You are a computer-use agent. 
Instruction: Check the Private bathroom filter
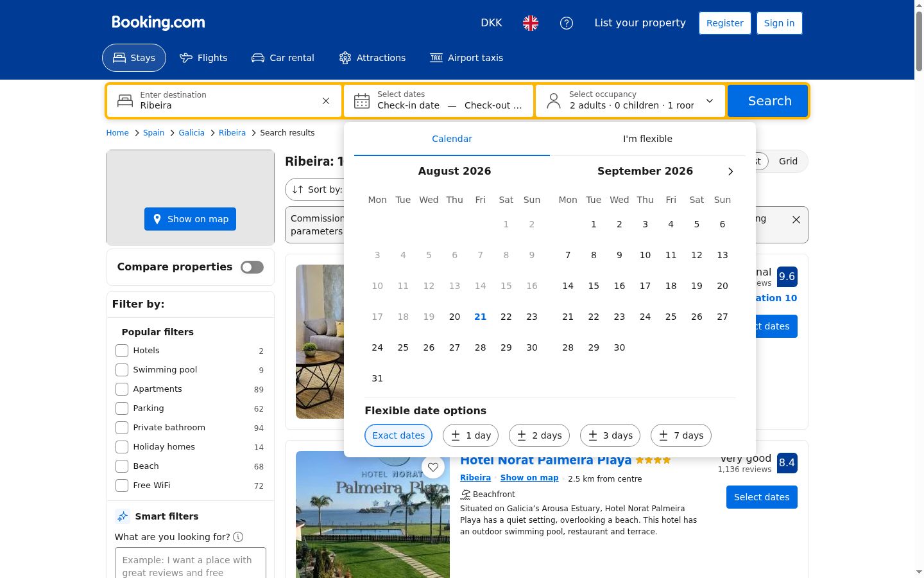(122, 428)
